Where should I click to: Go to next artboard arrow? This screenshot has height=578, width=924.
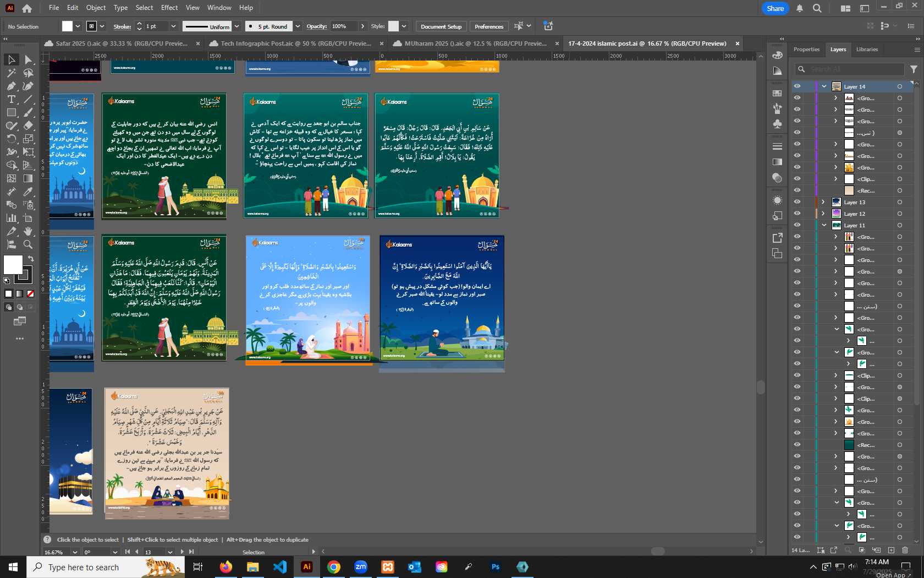click(x=182, y=552)
